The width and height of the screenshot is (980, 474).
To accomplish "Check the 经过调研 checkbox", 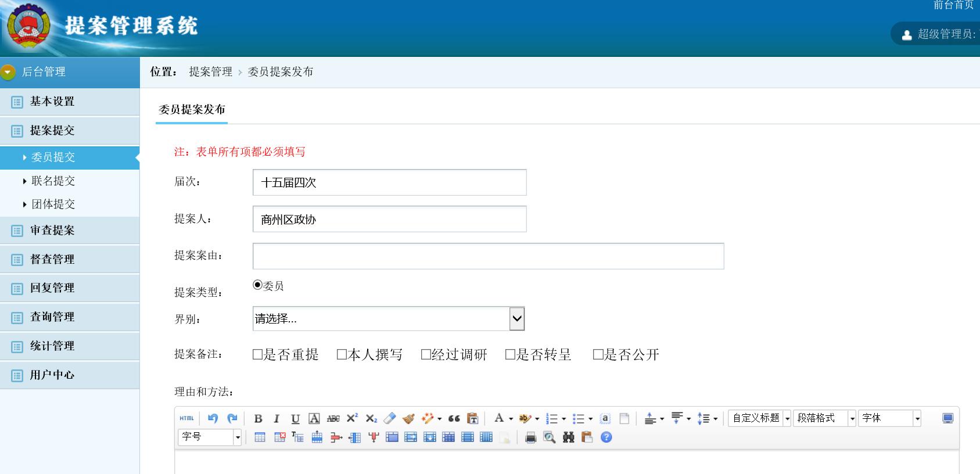I will [426, 354].
